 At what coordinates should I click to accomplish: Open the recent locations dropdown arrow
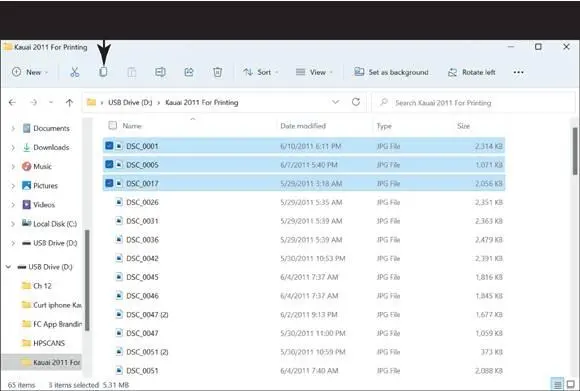(51, 102)
